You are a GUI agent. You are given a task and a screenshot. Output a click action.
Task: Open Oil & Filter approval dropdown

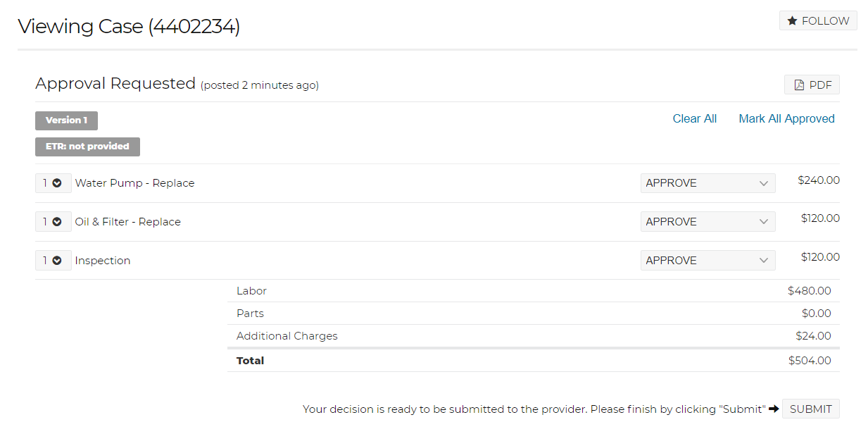708,222
